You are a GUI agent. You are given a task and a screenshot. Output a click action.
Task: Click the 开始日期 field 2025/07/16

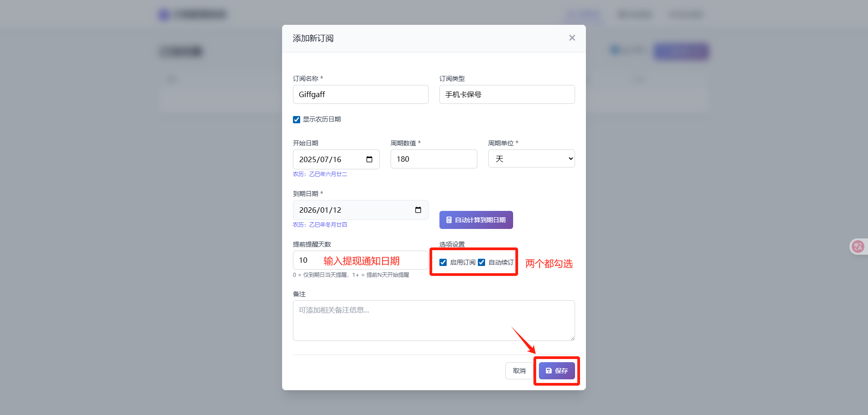(x=336, y=159)
